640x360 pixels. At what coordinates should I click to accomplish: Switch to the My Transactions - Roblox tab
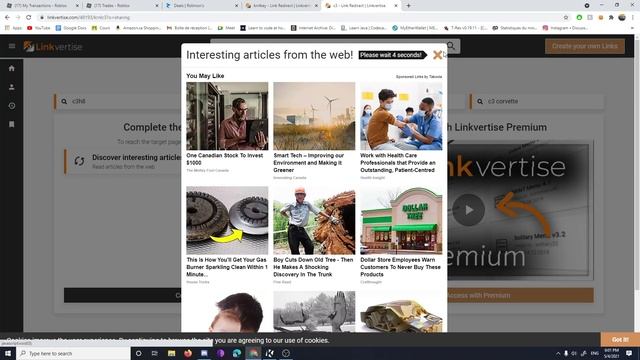42,6
